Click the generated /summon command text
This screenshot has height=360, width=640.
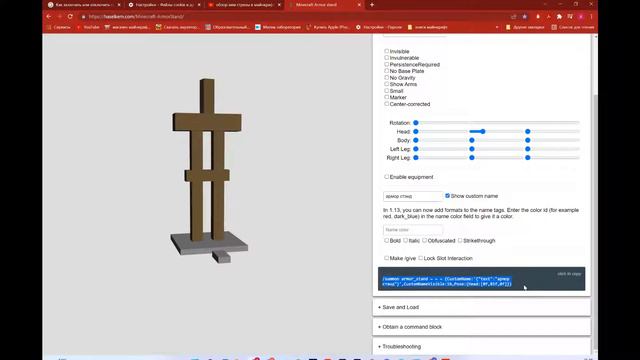[447, 281]
